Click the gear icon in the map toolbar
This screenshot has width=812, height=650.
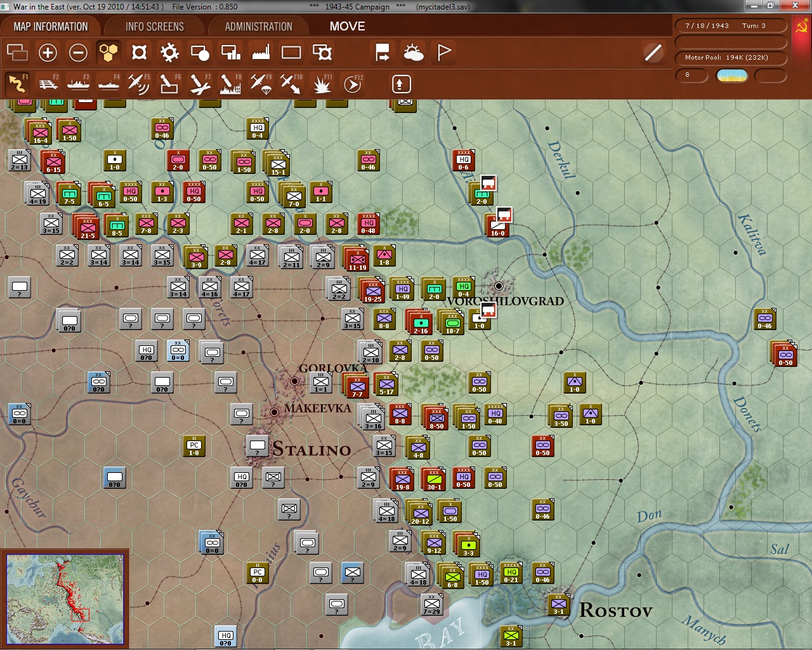click(169, 53)
